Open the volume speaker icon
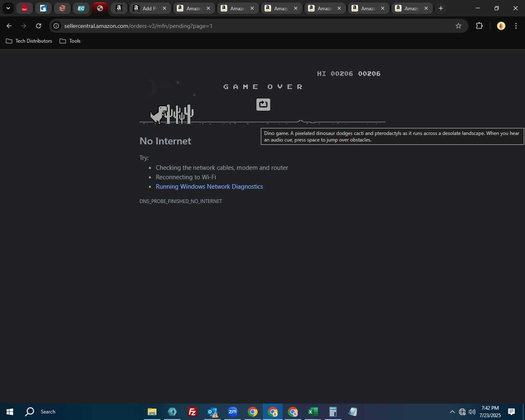The height and width of the screenshot is (420, 525). (x=472, y=412)
